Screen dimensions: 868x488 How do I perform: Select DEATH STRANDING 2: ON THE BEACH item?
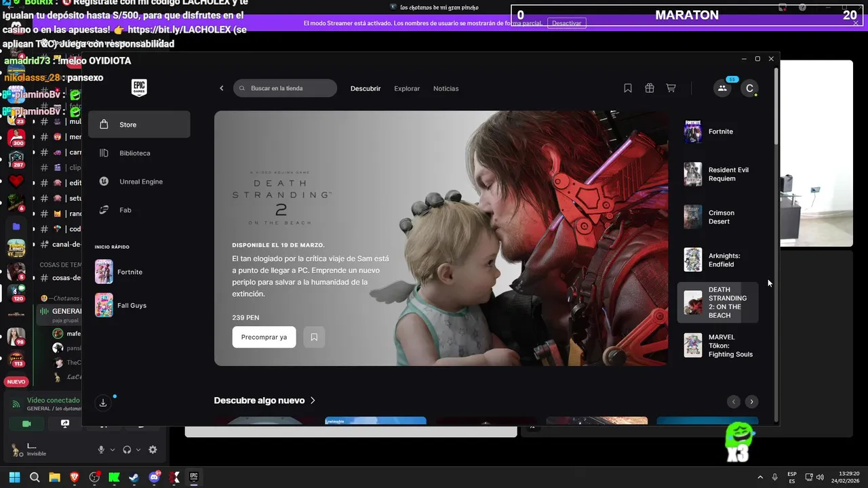[718, 302]
